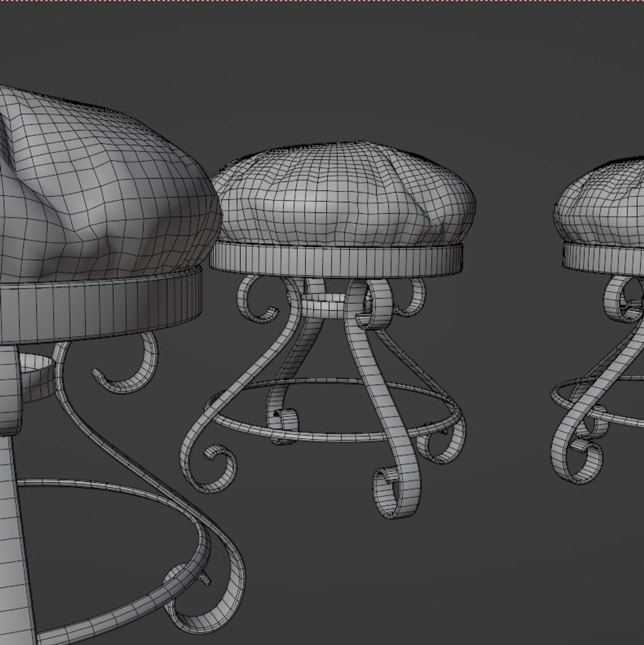Select the center stool's round seat band
The height and width of the screenshot is (645, 644).
click(336, 260)
